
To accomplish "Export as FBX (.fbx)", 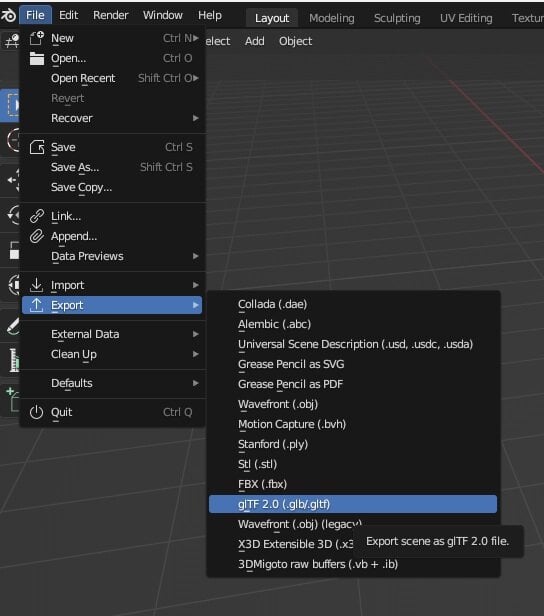I will point(353,484).
